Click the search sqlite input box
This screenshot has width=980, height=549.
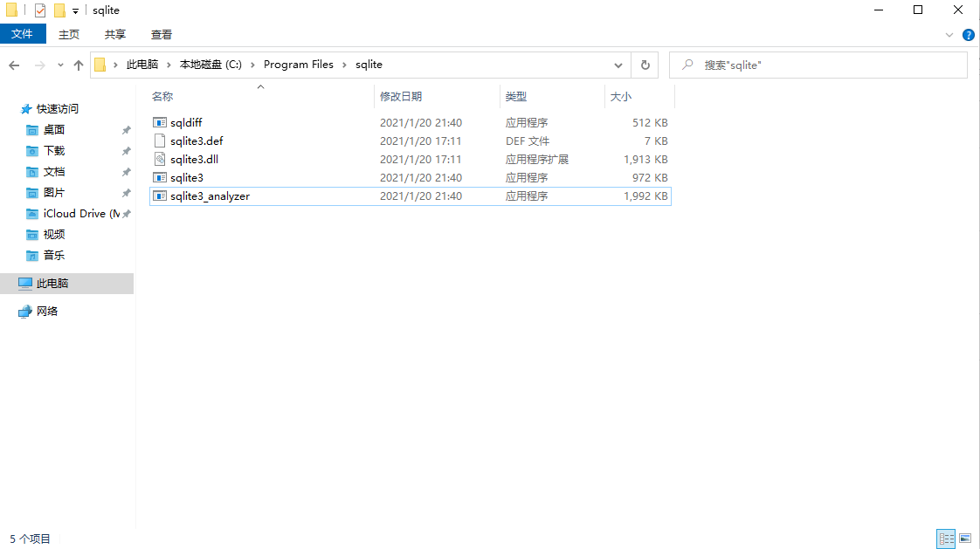click(818, 65)
